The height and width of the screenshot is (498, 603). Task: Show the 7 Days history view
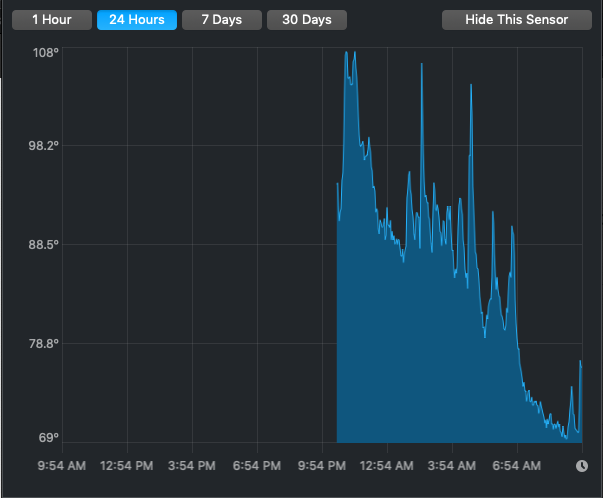(222, 20)
